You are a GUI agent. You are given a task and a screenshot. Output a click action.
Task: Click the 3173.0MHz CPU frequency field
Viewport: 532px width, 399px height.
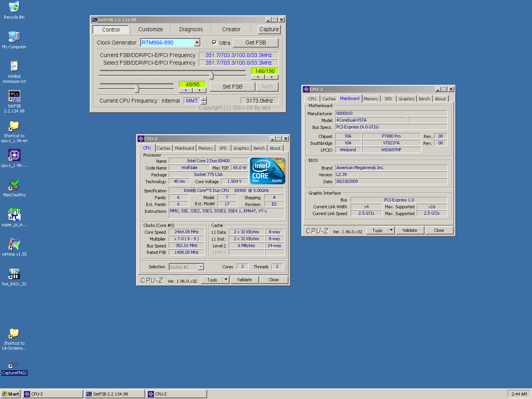260,101
